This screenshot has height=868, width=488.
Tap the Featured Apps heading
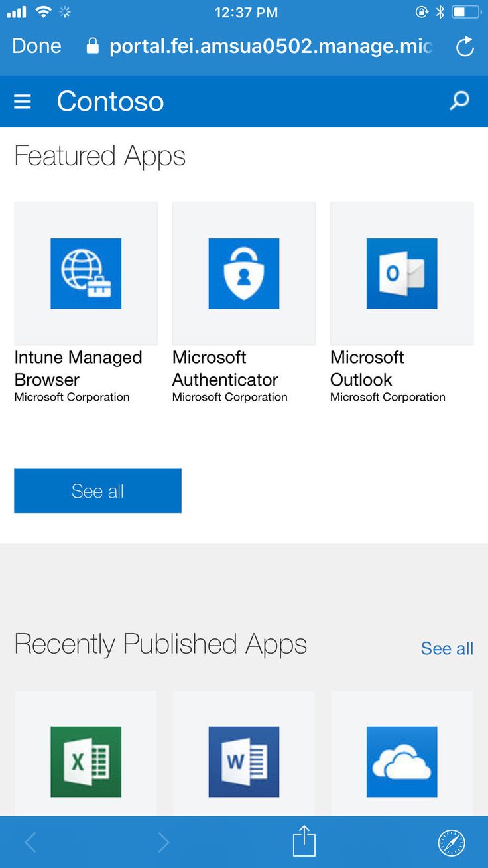tap(99, 157)
